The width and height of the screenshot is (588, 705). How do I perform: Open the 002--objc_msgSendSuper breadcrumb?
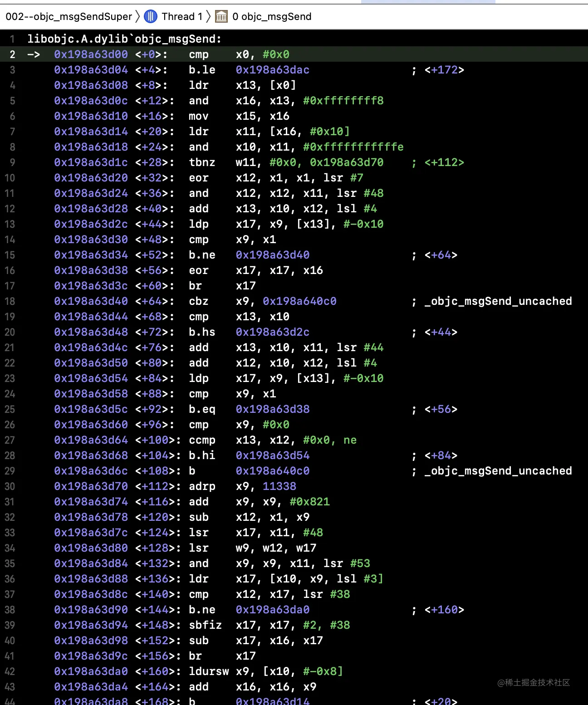(x=69, y=17)
